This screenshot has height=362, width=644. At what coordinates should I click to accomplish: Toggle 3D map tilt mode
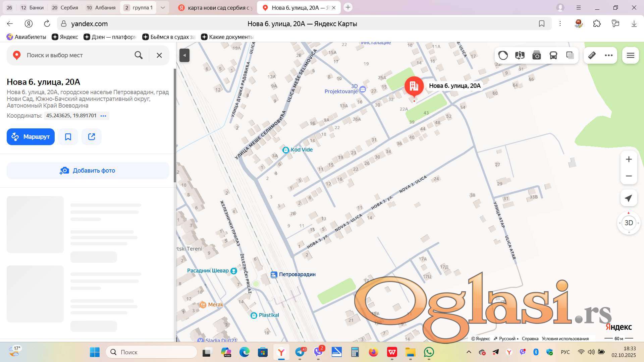(629, 223)
